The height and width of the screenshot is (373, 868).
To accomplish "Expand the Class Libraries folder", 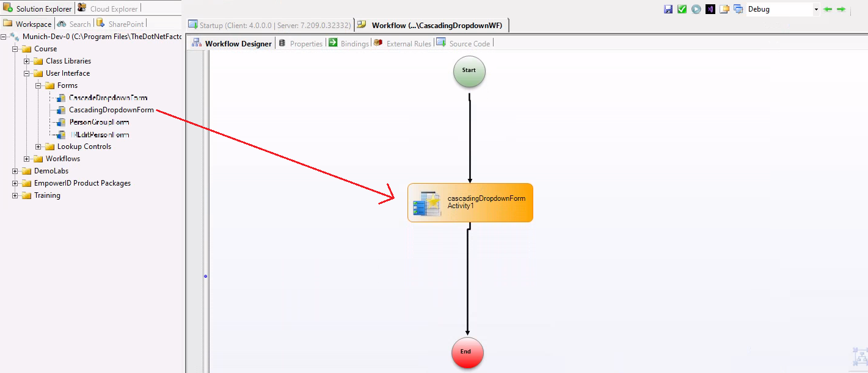I will pos(27,61).
